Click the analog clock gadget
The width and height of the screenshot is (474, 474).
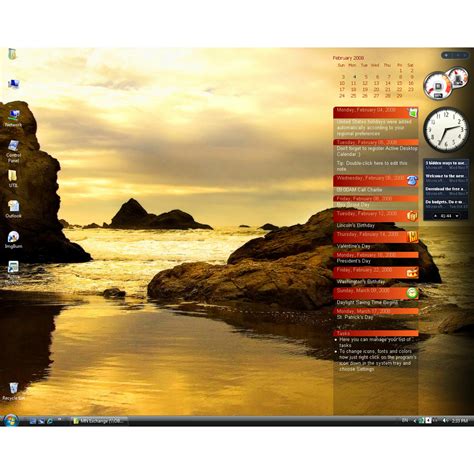click(446, 129)
